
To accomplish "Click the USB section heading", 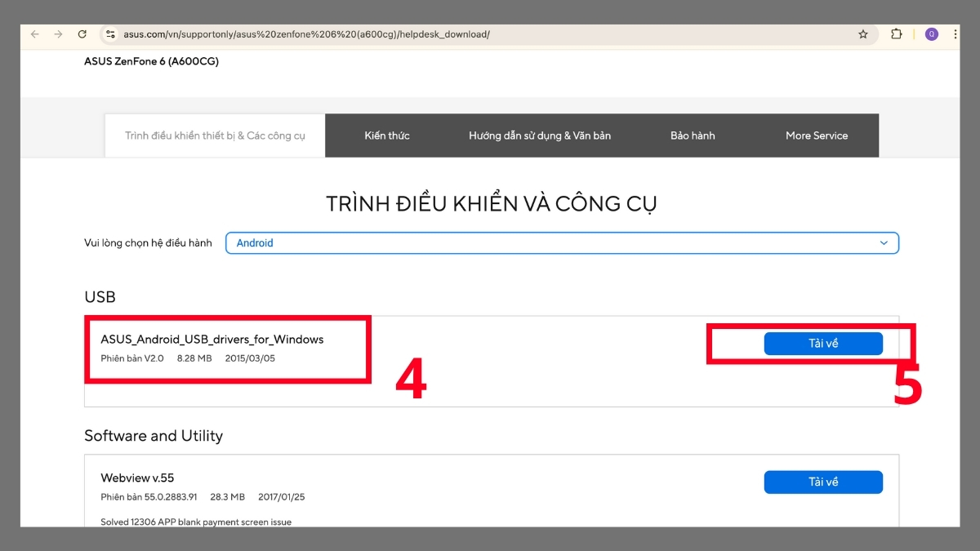I will coord(100,297).
